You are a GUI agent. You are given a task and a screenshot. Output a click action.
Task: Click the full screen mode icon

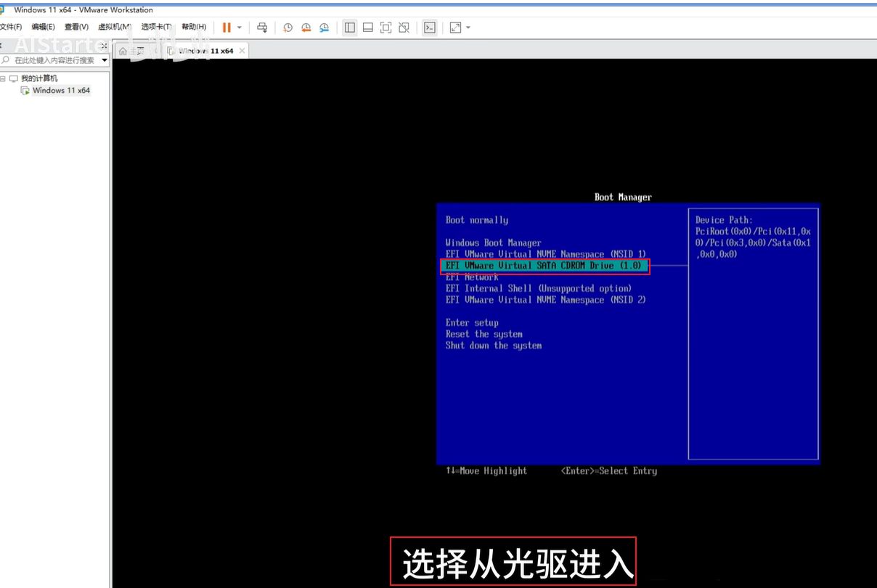tap(386, 28)
